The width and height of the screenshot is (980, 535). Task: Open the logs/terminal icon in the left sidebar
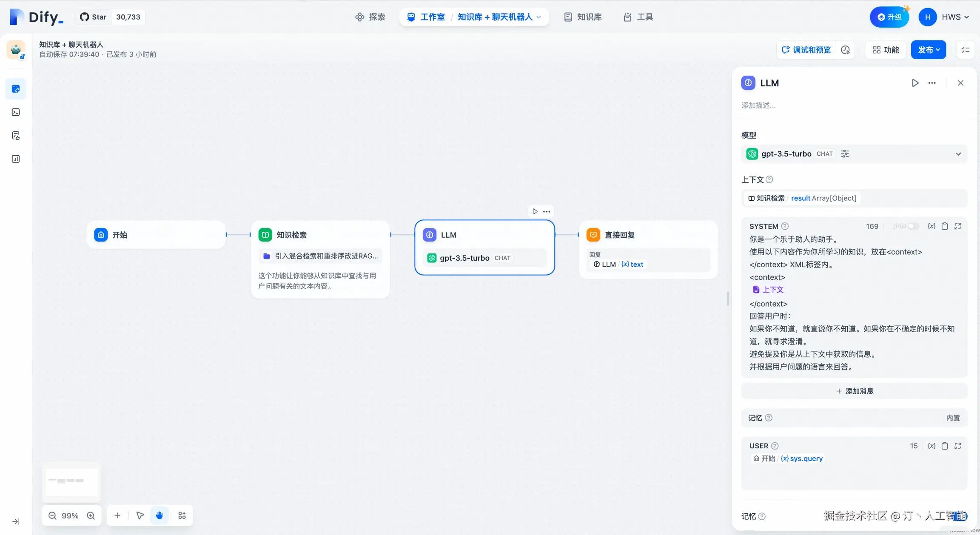tap(16, 112)
